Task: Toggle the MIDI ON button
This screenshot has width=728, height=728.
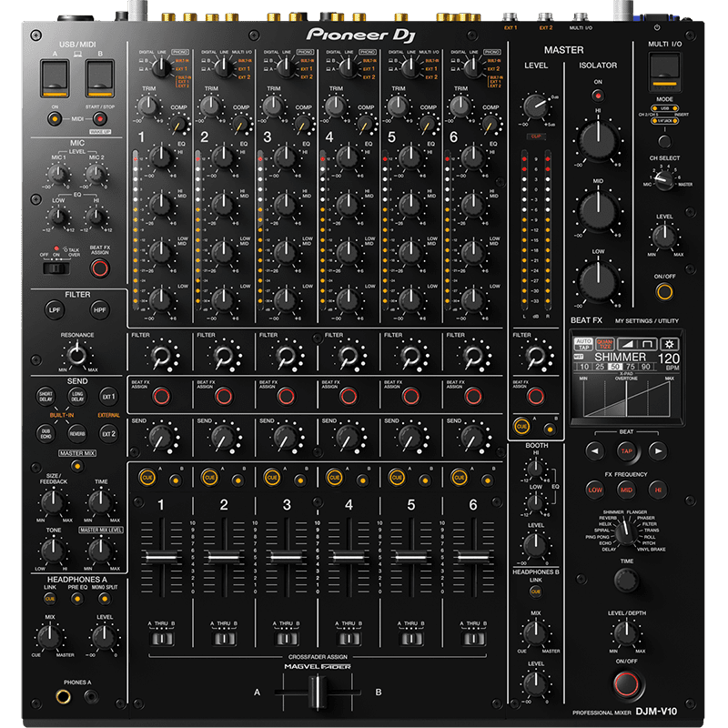Action: 55,119
